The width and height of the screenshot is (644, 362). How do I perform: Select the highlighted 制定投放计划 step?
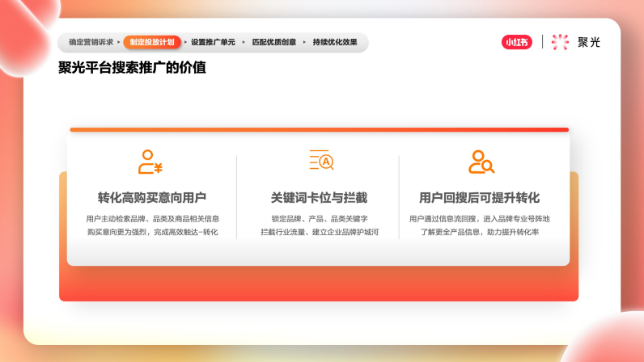click(x=152, y=42)
